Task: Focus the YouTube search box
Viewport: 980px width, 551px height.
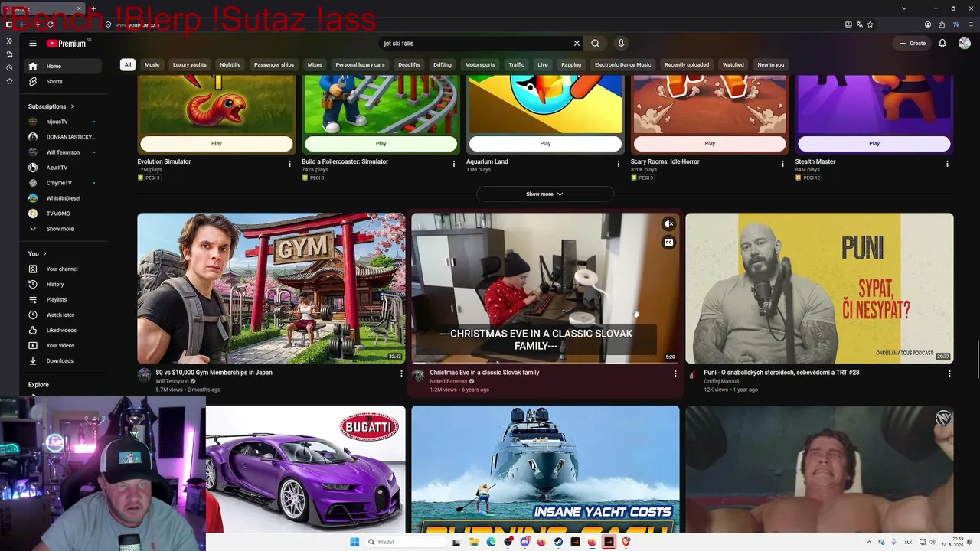Action: pos(476,44)
